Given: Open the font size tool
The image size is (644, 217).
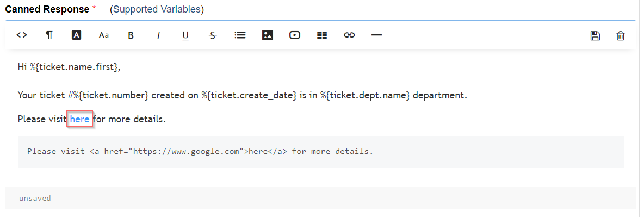Looking at the screenshot, I should 103,35.
